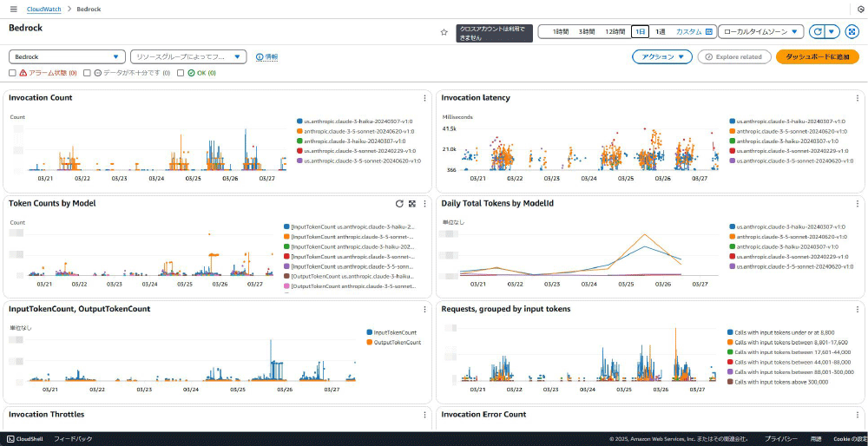Viewport: 868px width, 446px height.
Task: Refresh the dashboard with the reload button
Action: (817, 31)
